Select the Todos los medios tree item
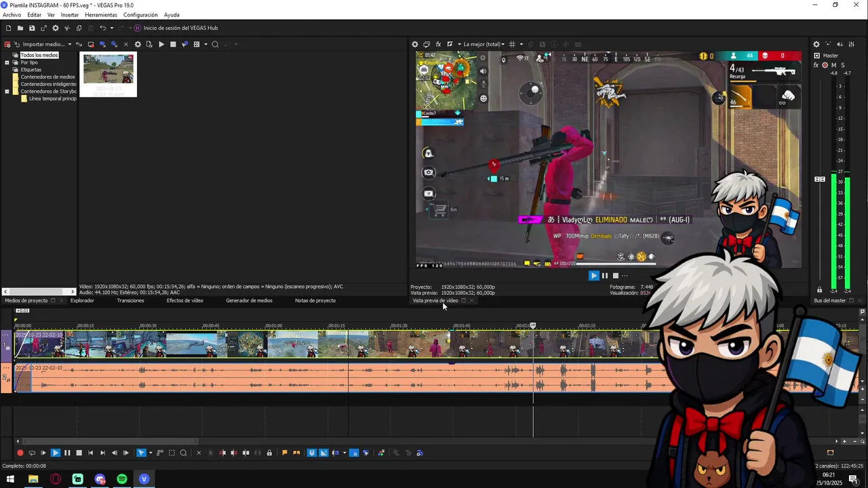Viewport: 868px width, 488px height. [39, 55]
